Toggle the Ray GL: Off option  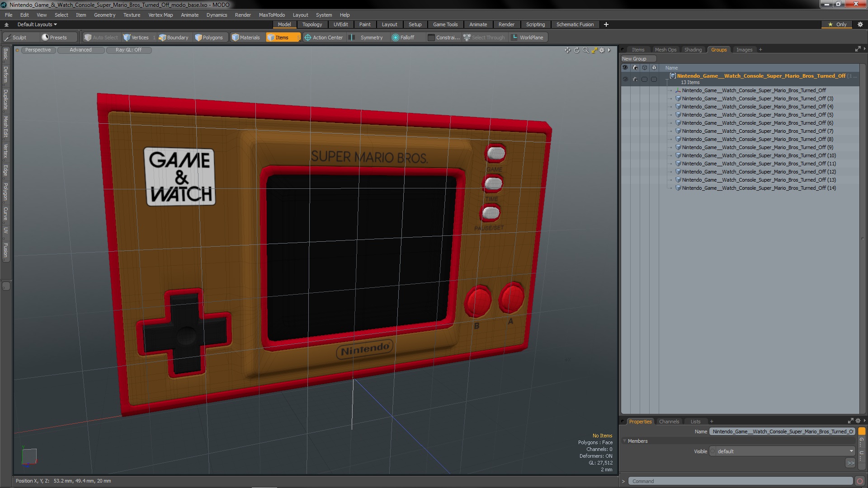[x=128, y=50]
